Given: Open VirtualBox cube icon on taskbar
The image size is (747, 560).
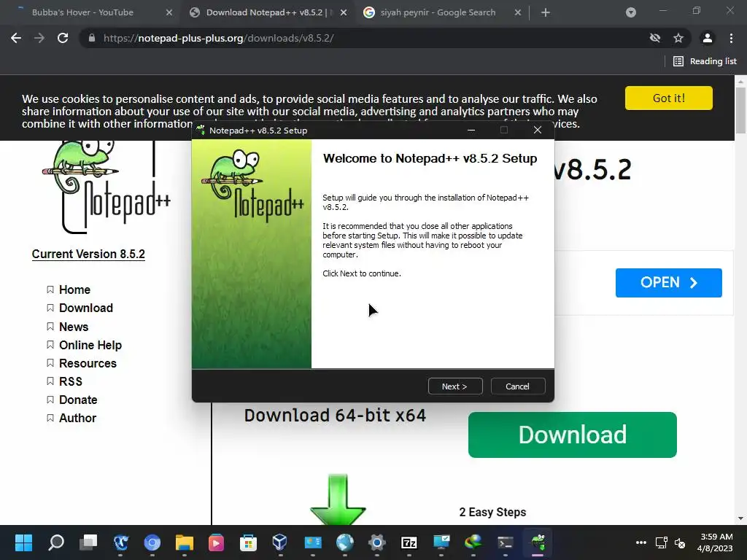Looking at the screenshot, I should (280, 542).
